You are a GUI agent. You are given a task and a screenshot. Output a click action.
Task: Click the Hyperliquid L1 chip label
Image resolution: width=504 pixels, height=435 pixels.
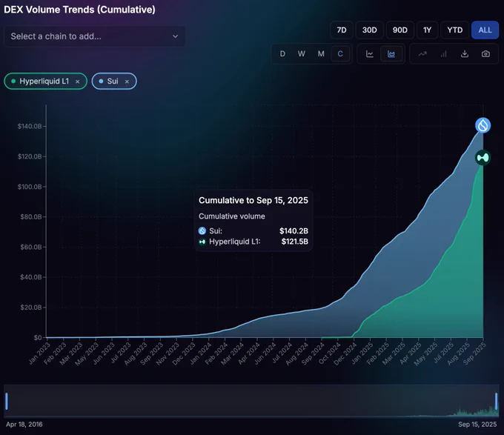[44, 82]
